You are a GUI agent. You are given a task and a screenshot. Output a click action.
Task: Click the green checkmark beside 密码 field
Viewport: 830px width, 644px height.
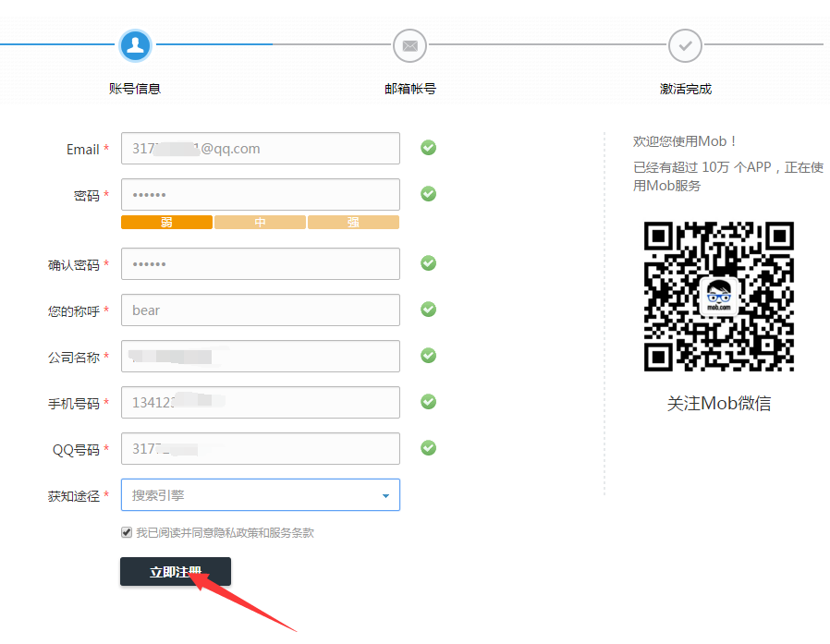click(x=428, y=194)
